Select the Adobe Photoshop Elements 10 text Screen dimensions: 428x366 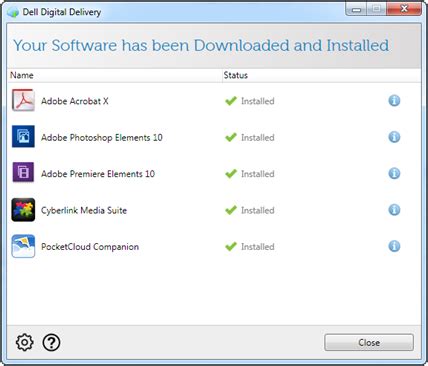102,137
